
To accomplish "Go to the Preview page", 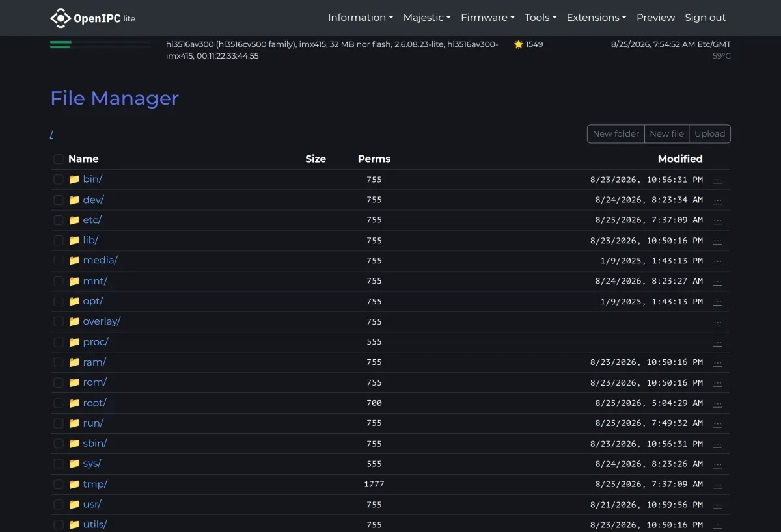I will click(x=656, y=18).
